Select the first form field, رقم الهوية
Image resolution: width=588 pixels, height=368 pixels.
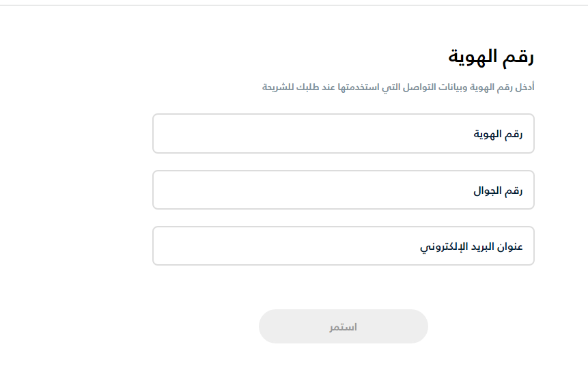pos(343,134)
